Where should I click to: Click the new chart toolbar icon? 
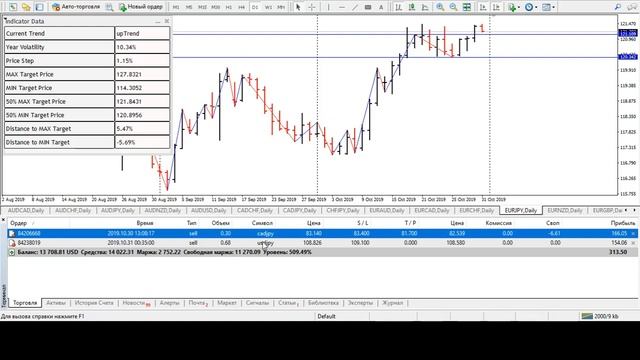(13, 7)
